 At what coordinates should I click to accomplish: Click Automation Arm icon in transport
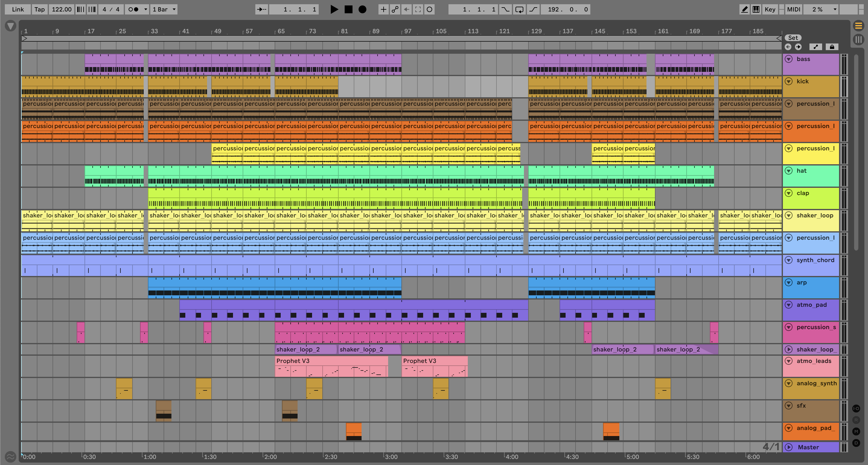point(395,9)
